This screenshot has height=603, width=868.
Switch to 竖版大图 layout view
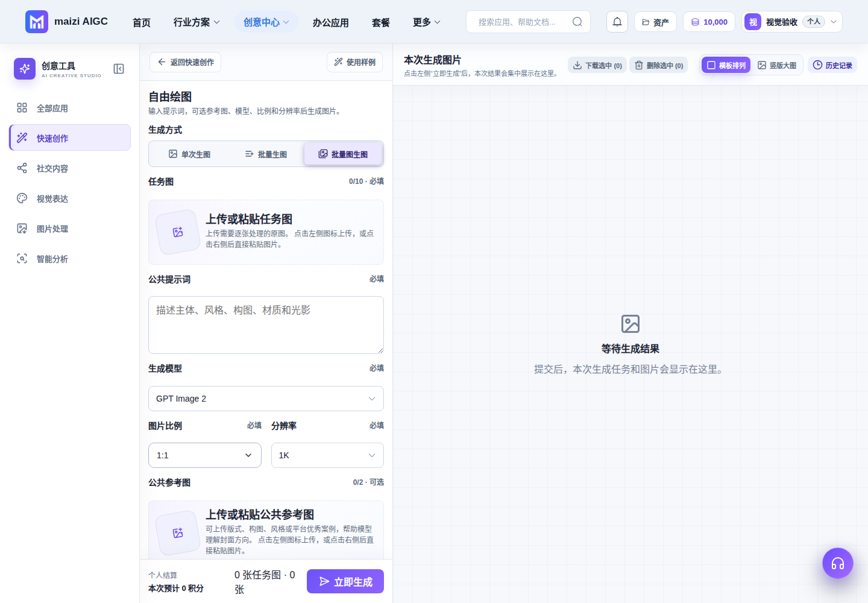pyautogui.click(x=777, y=65)
